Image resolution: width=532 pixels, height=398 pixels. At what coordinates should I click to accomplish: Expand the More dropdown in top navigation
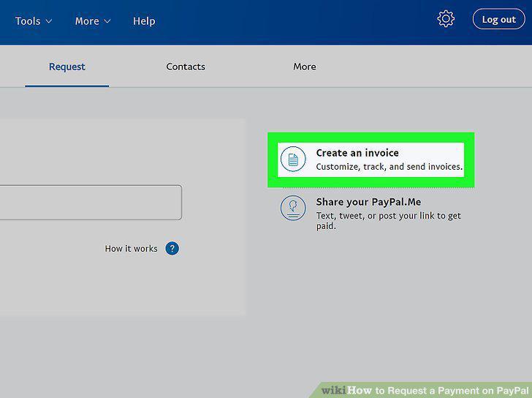[93, 21]
